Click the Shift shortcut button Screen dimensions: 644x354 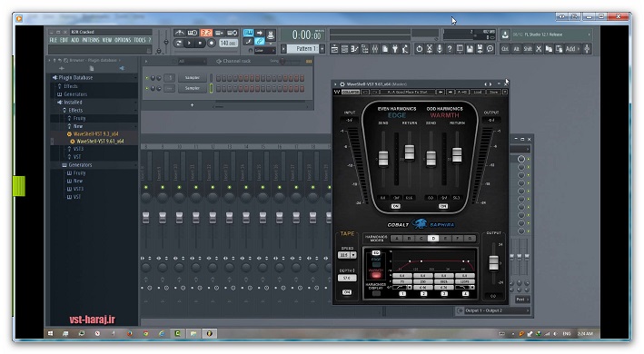pos(528,49)
